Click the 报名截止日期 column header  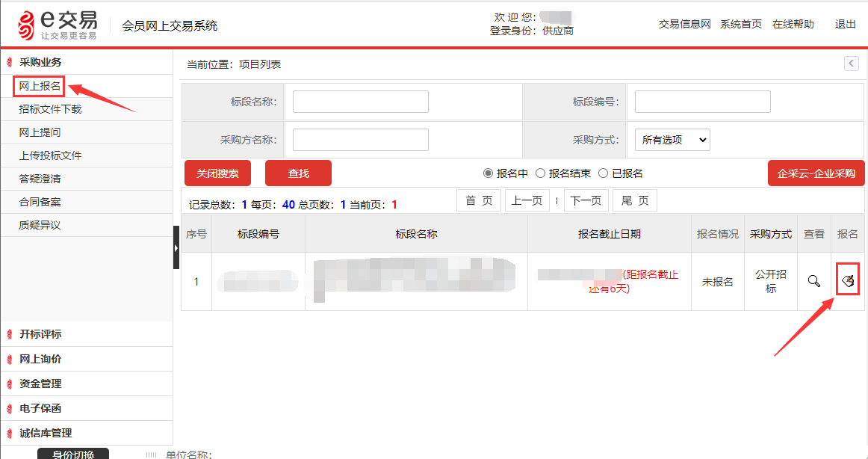pyautogui.click(x=610, y=234)
